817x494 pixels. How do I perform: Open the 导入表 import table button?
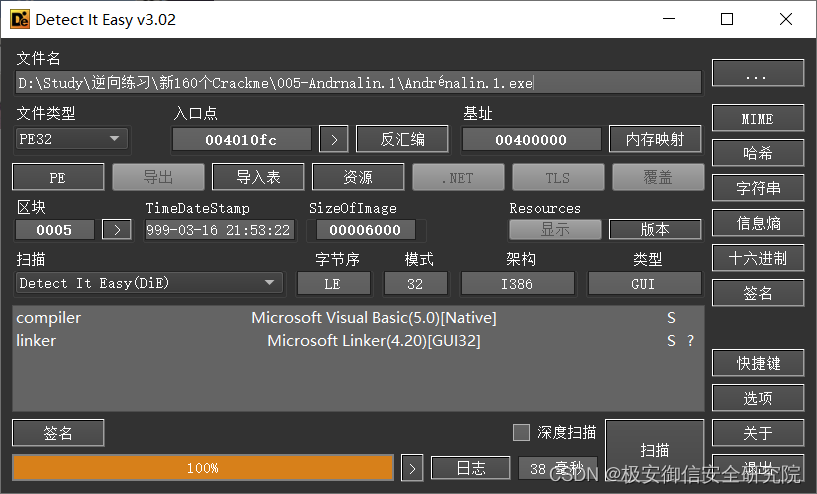258,177
